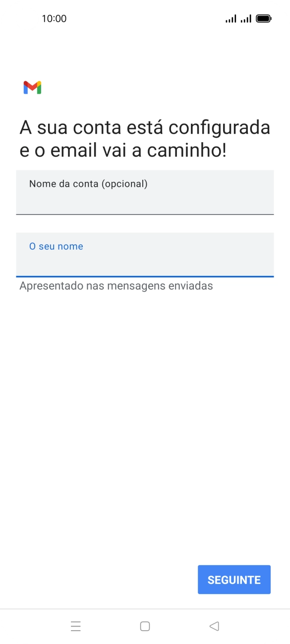This screenshot has height=644, width=290.
Task: Tap the focused blue field border
Action: click(145, 274)
